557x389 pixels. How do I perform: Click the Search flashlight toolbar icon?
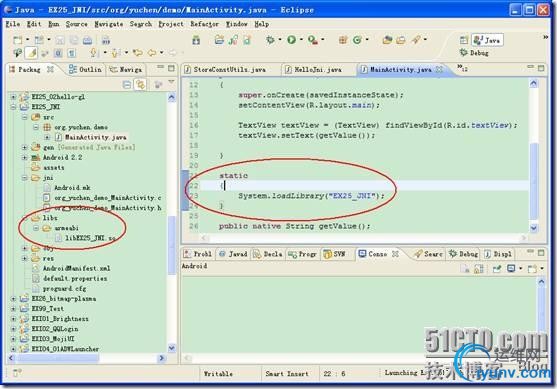tap(416, 40)
